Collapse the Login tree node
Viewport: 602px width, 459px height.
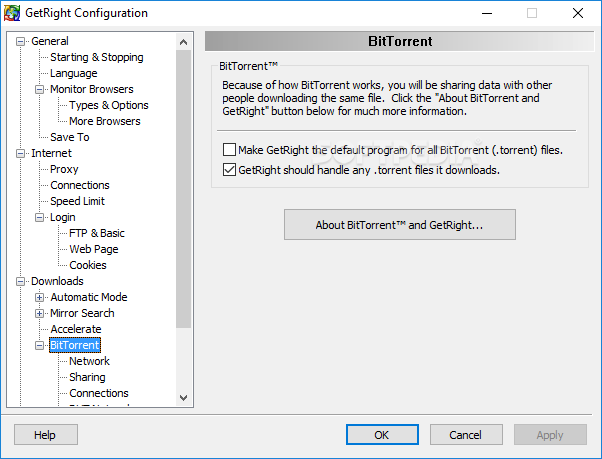[x=39, y=218]
